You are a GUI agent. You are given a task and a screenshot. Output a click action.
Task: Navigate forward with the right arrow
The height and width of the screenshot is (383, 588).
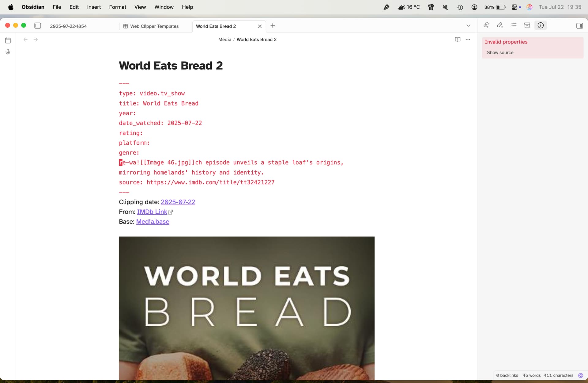36,40
